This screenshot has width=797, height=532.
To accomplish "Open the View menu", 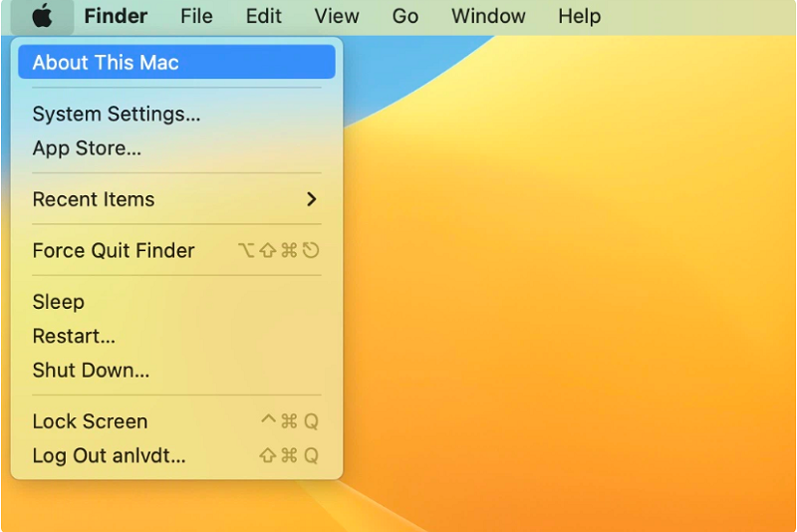I will tap(337, 16).
